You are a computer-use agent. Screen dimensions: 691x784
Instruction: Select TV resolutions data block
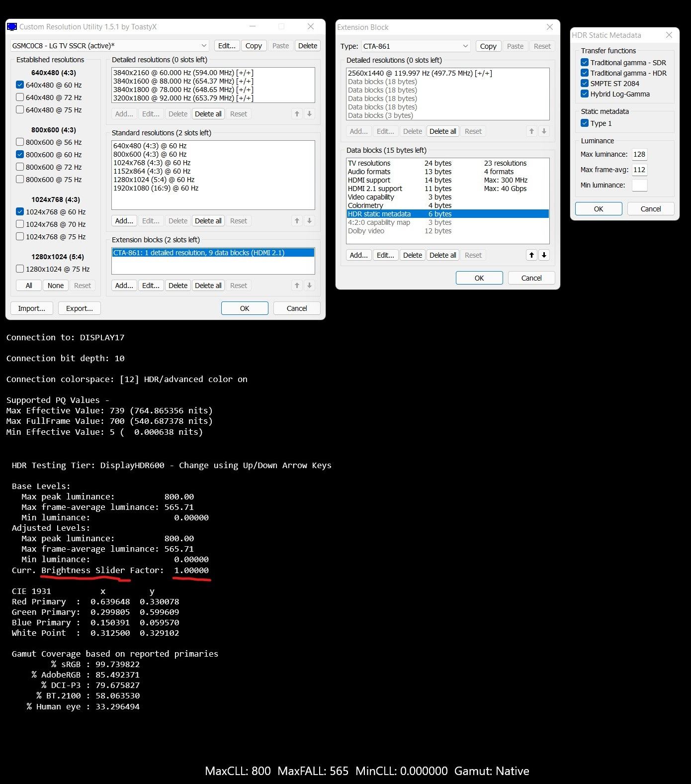click(x=448, y=163)
